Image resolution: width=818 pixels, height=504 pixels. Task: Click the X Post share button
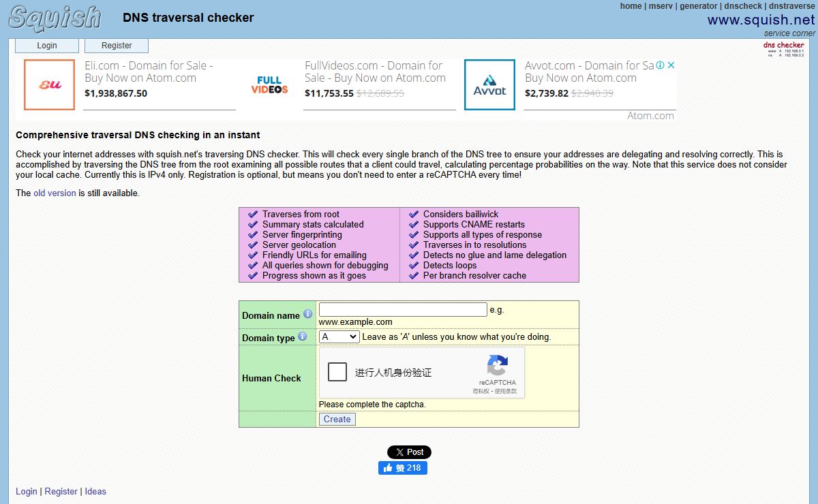click(x=409, y=452)
